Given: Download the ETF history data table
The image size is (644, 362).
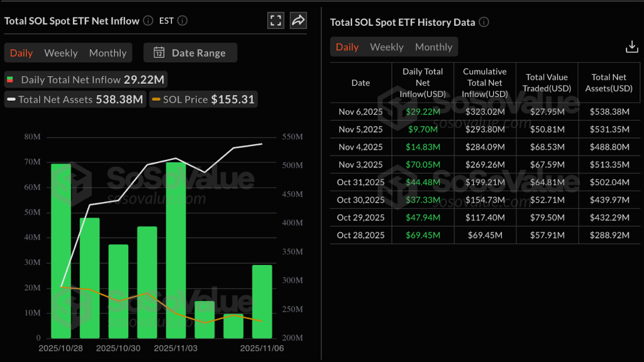Looking at the screenshot, I should 631,47.
